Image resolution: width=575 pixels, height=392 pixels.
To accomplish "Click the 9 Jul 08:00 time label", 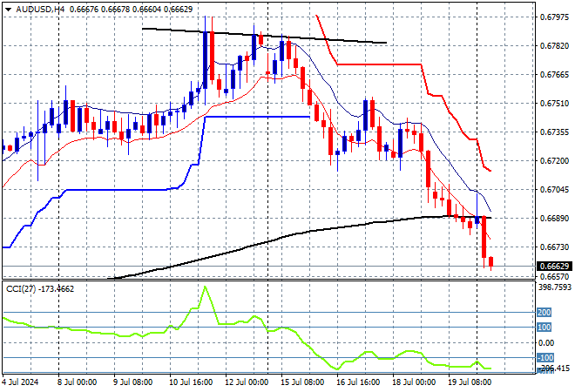I will 132,382.
